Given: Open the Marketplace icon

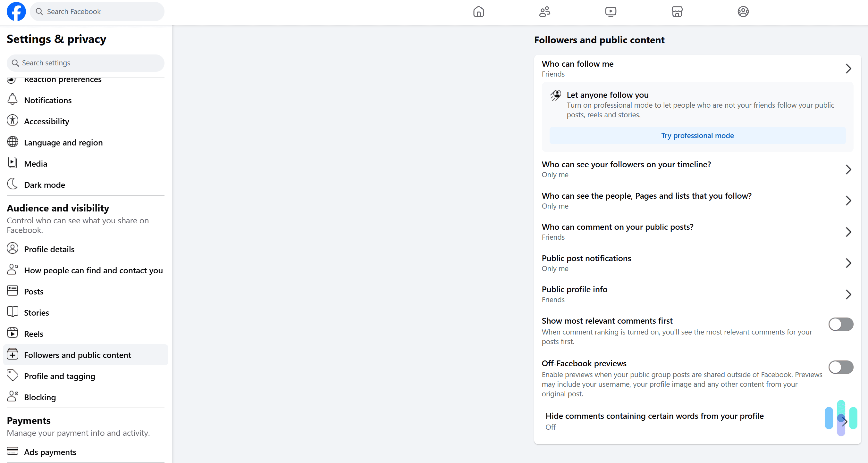Looking at the screenshot, I should 677,12.
